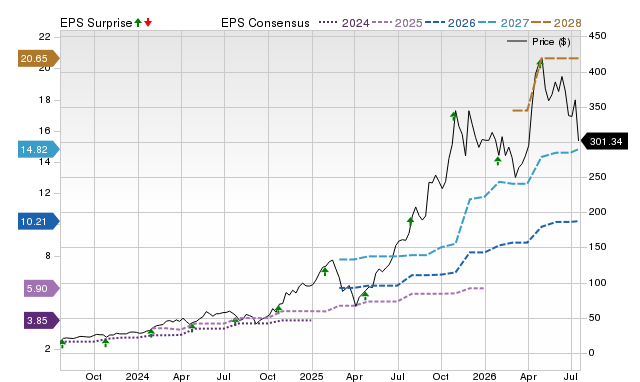The height and width of the screenshot is (382, 640).
Task: Select the 20.65 consensus value tag
Action: (38, 58)
